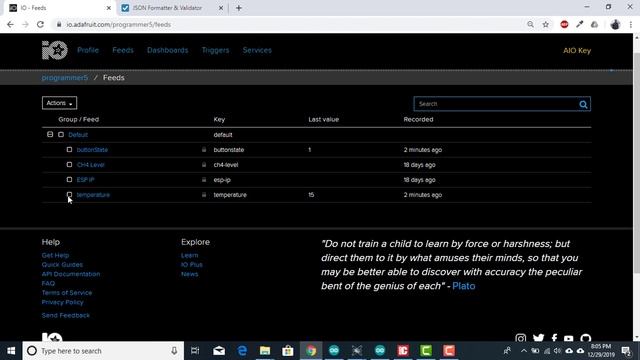This screenshot has height=360, width=640.
Task: Open the Terms of Service link
Action: pyautogui.click(x=67, y=293)
